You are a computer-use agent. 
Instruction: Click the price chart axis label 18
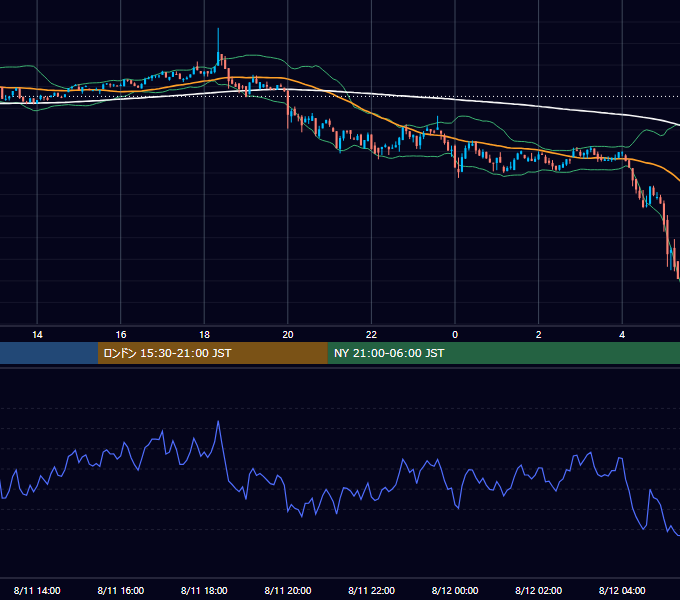pyautogui.click(x=204, y=335)
